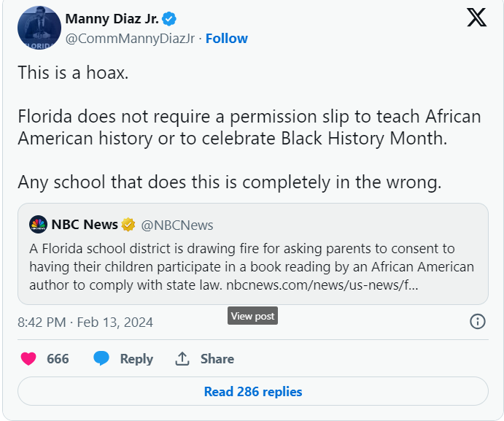Like the tweet with heart icon
504x421 pixels.
pos(28,359)
